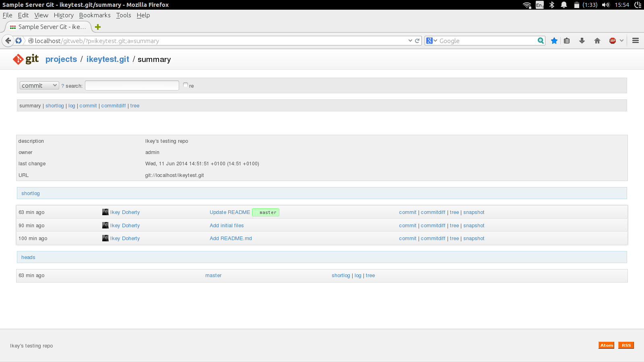Image resolution: width=644 pixels, height=362 pixels.
Task: Open the bookmarks list icon
Action: coord(567,41)
